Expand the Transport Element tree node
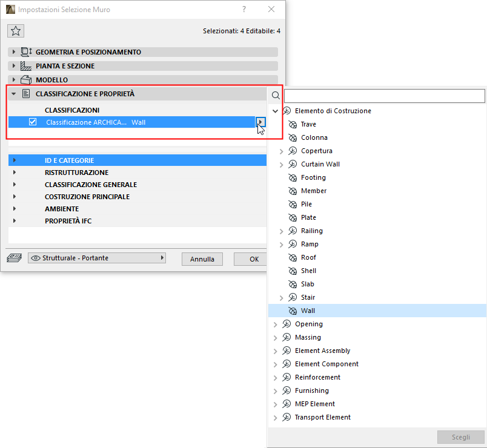The image size is (487, 448). click(x=275, y=418)
